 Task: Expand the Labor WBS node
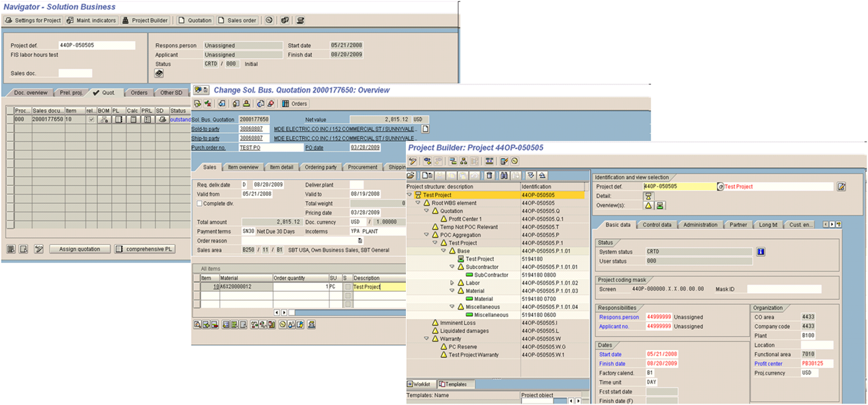[x=452, y=283]
